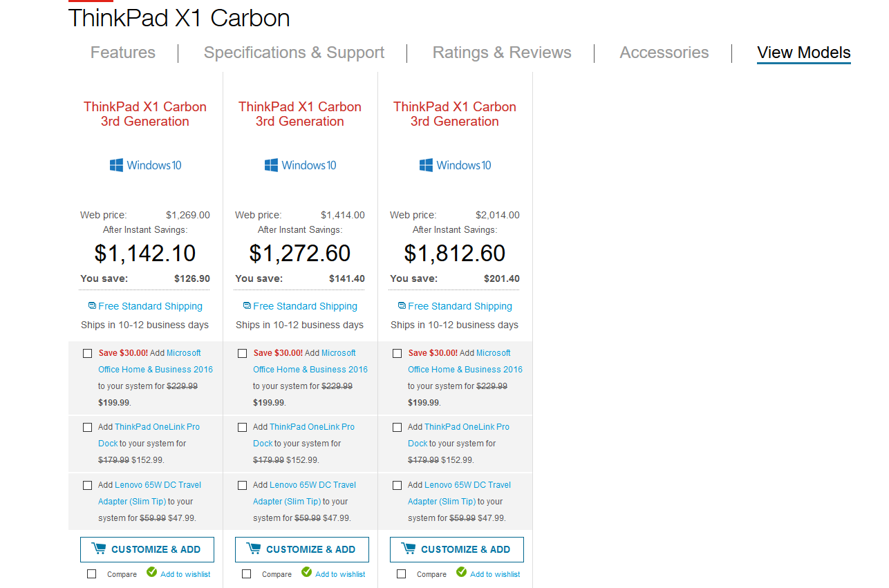Open the 3rd Generation title above web price $1,269.00
The width and height of the screenshot is (889, 588).
point(145,114)
